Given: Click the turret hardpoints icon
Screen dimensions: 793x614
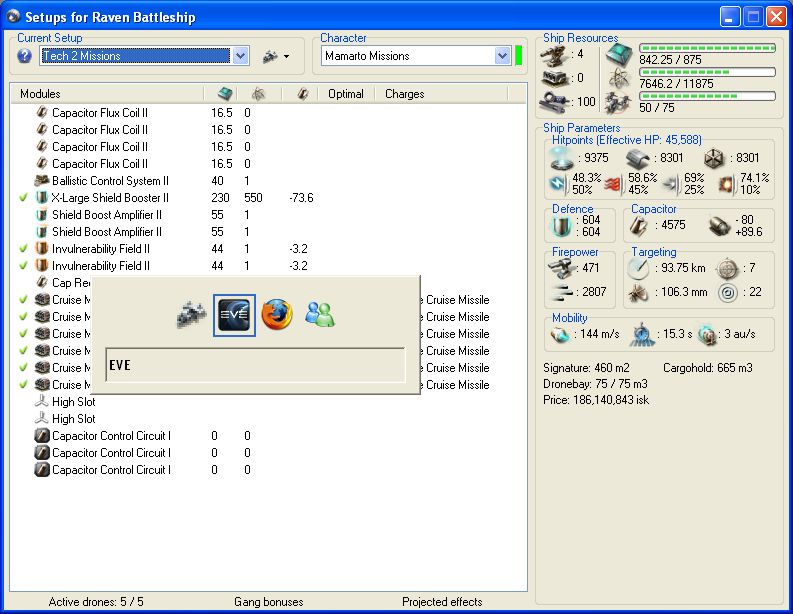Looking at the screenshot, I should coord(554,55).
